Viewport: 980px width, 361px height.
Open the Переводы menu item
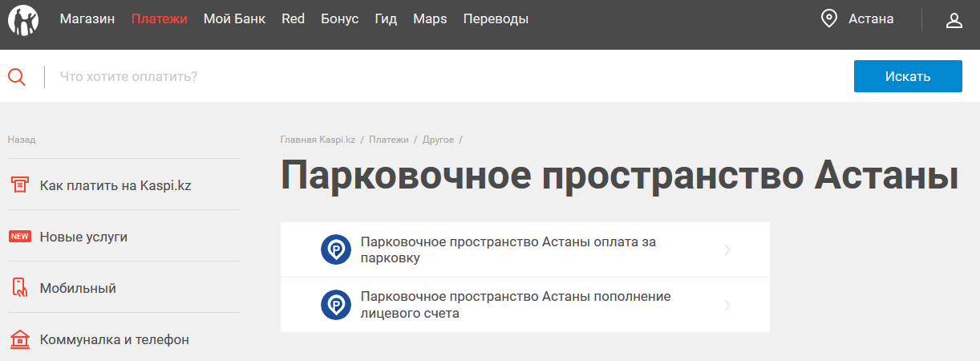[x=496, y=18]
